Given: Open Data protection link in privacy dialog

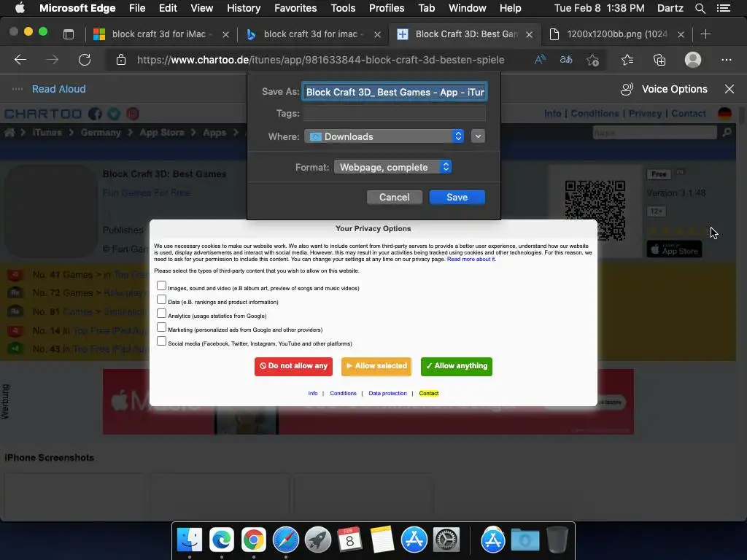Looking at the screenshot, I should (x=388, y=393).
